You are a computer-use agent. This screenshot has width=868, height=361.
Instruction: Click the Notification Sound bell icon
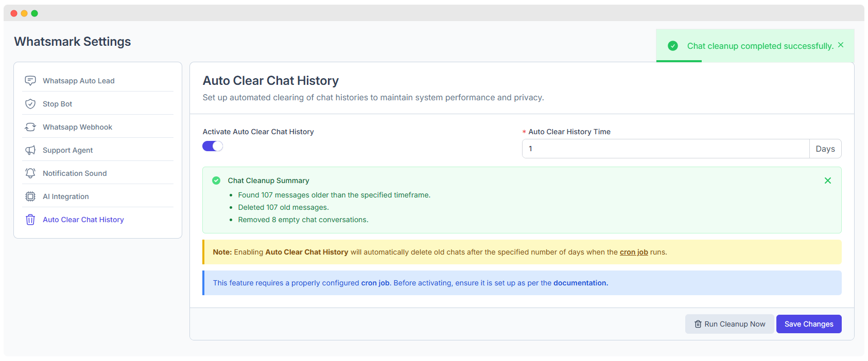tap(30, 173)
